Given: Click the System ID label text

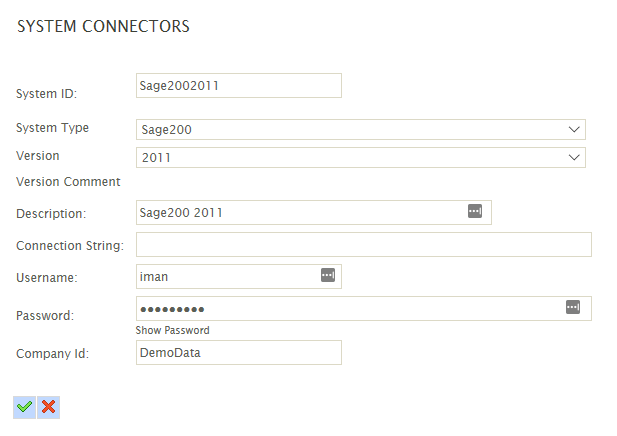Looking at the screenshot, I should pyautogui.click(x=46, y=94).
